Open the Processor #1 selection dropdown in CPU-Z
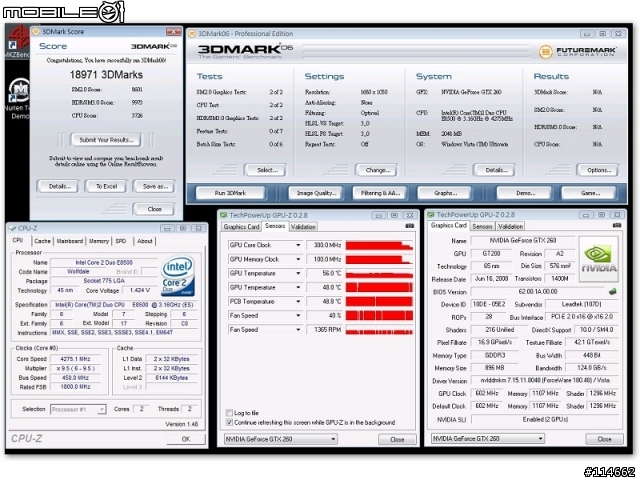The width and height of the screenshot is (640, 480). [78, 409]
